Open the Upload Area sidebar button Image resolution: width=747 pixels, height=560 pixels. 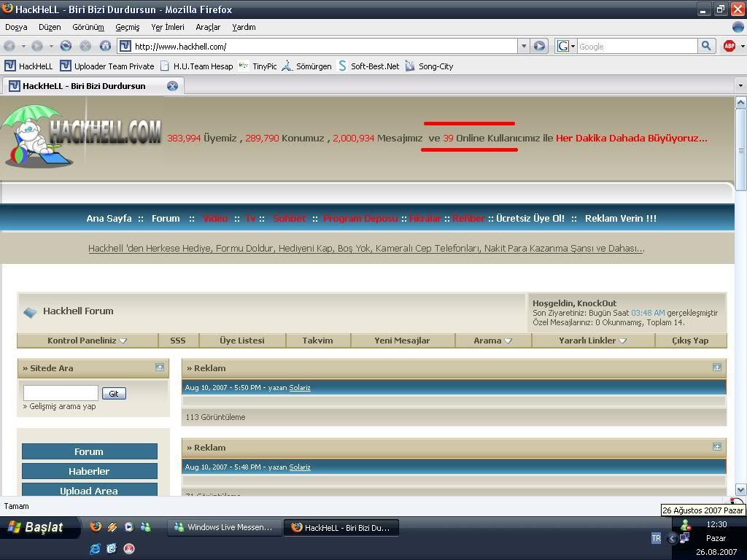pos(90,490)
